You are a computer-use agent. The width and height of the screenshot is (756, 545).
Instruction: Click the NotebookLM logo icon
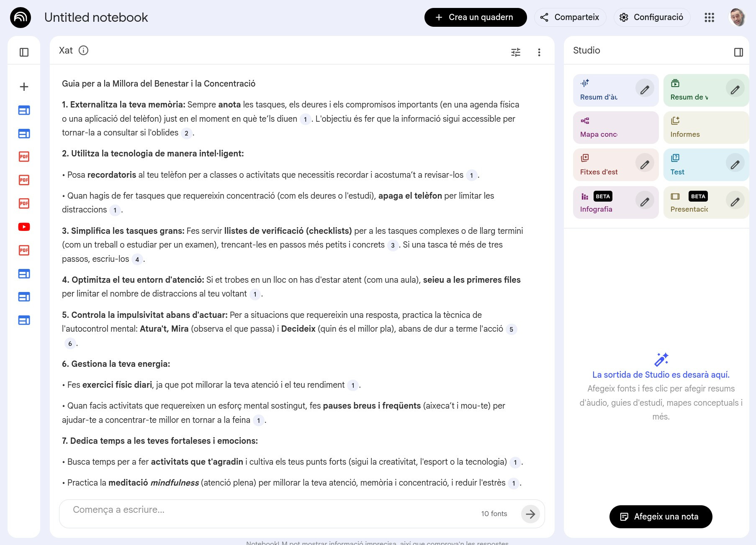click(x=21, y=18)
